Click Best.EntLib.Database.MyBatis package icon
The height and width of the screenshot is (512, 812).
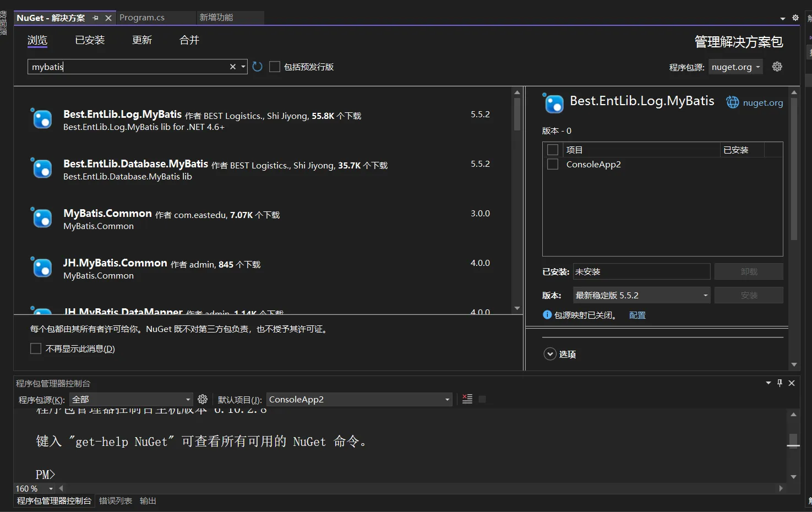click(x=41, y=168)
